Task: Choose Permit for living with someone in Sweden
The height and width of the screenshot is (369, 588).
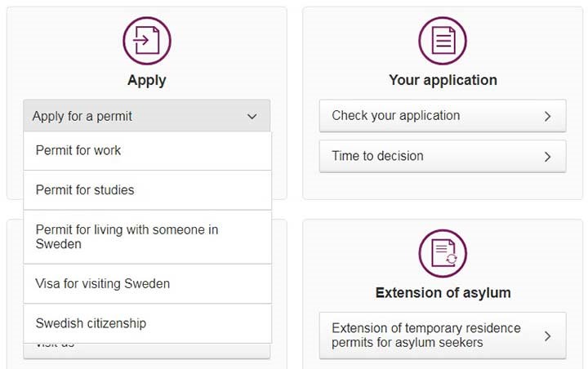Action: (x=147, y=237)
